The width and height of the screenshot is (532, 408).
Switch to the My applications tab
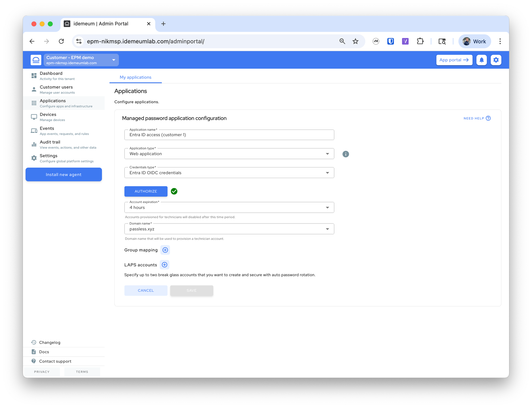click(135, 77)
